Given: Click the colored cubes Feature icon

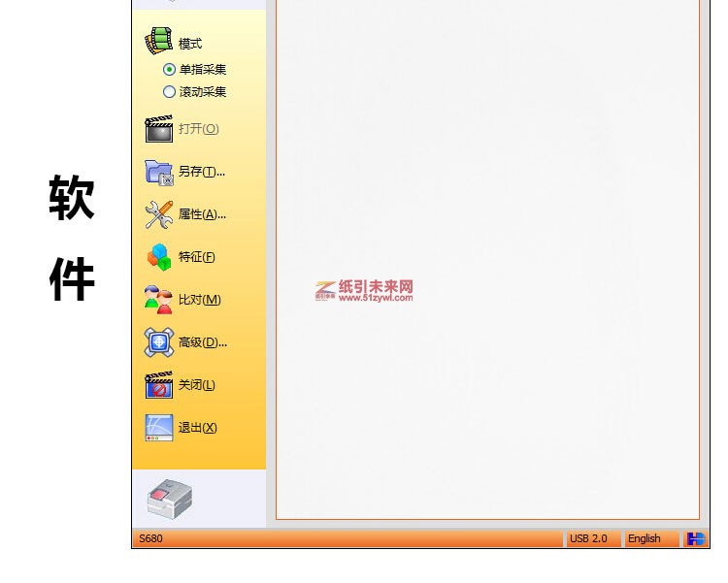Looking at the screenshot, I should point(158,257).
